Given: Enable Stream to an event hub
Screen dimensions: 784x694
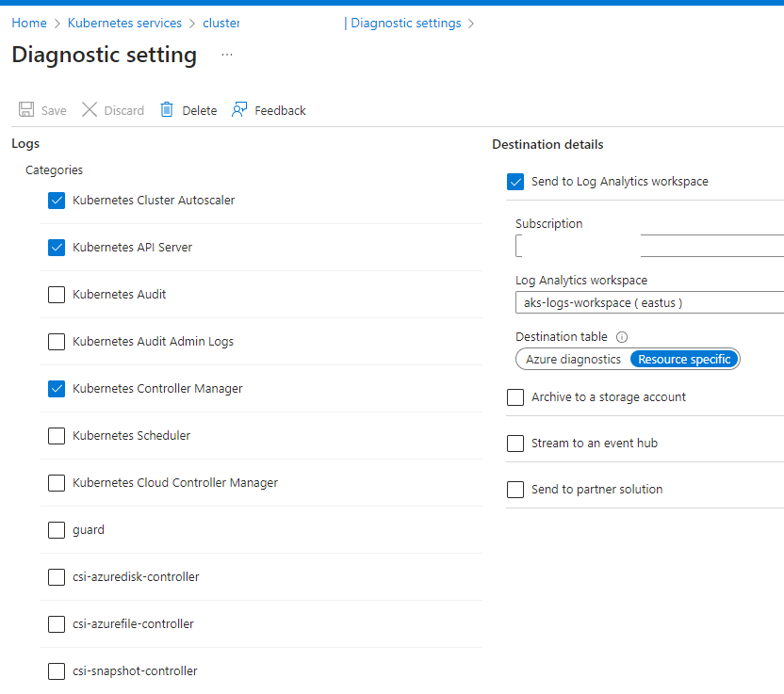Looking at the screenshot, I should [515, 444].
